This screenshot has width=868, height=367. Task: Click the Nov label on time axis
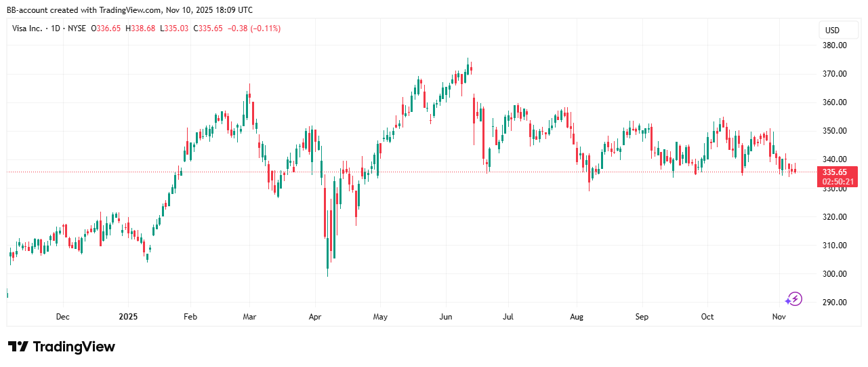779,317
